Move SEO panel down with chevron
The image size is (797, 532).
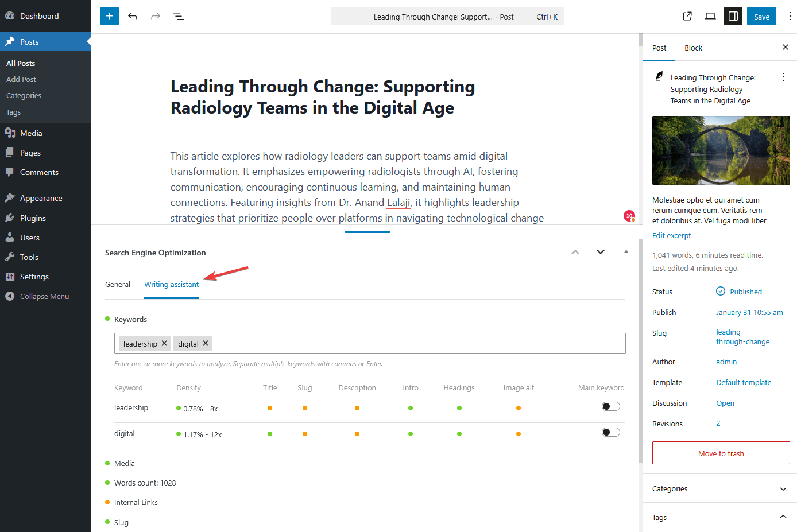601,252
